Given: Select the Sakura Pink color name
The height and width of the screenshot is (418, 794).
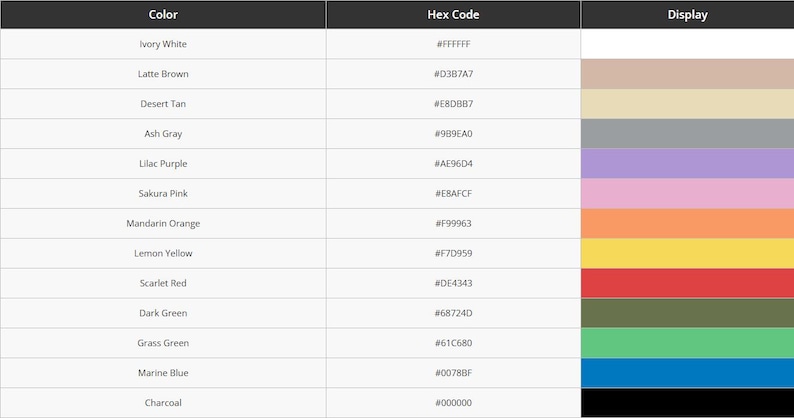Looking at the screenshot, I should [x=163, y=194].
